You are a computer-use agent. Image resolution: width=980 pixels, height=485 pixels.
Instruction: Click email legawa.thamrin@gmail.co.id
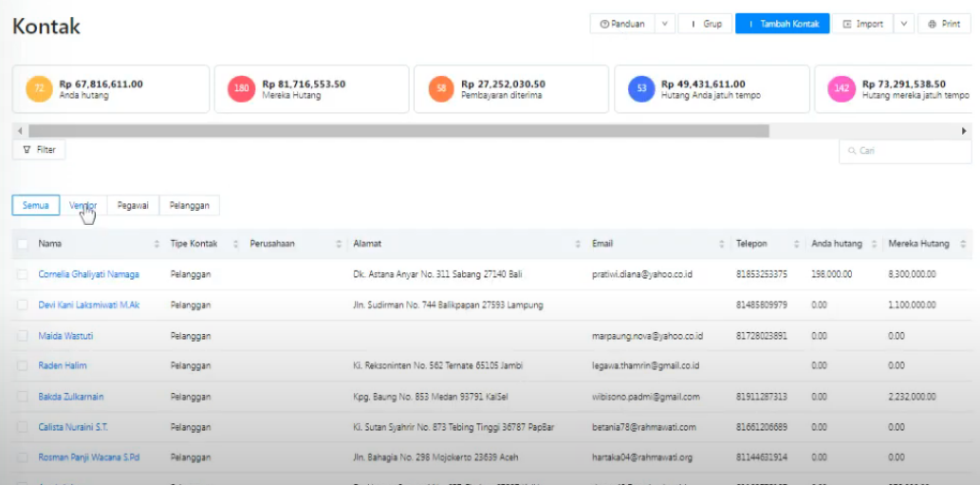point(646,365)
